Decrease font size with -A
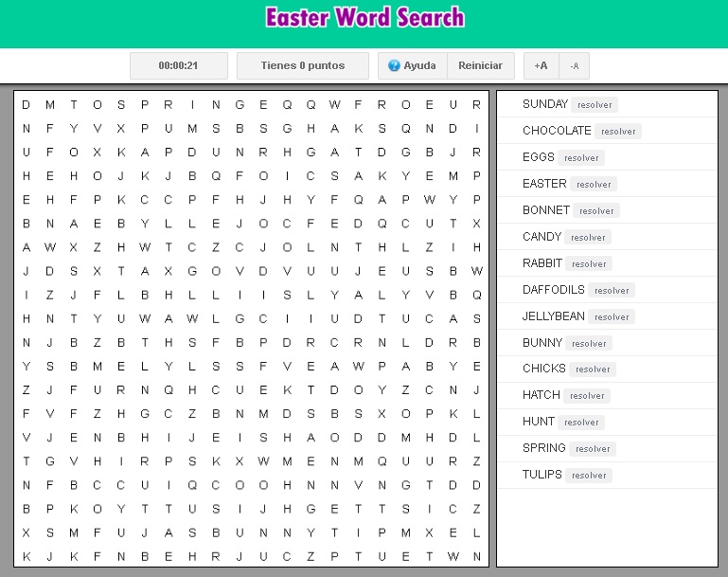This screenshot has height=577, width=728. click(574, 66)
